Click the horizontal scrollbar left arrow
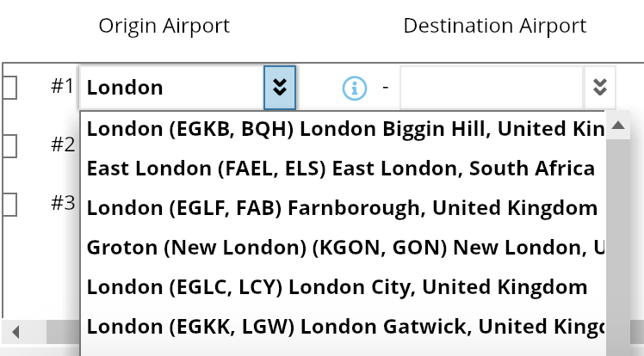 (x=15, y=332)
